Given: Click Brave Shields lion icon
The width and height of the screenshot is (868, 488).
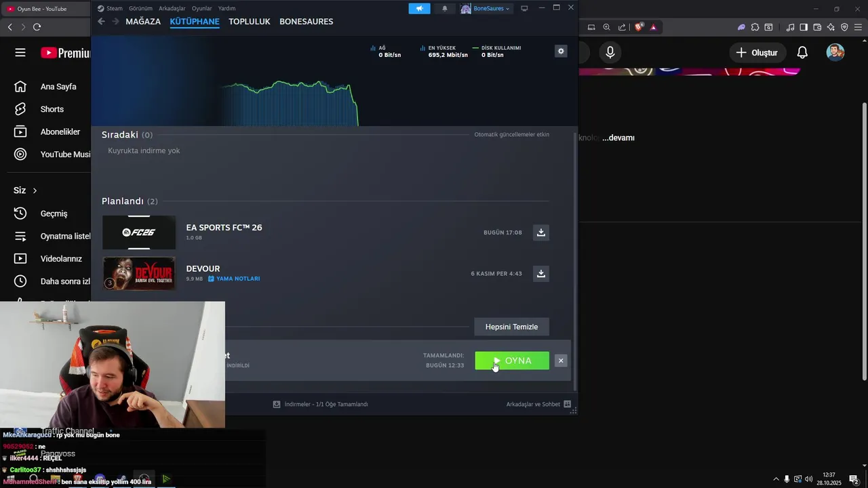Looking at the screenshot, I should (638, 27).
